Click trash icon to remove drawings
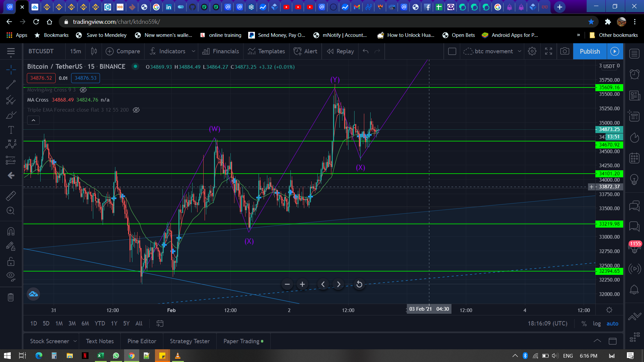Image resolution: width=644 pixels, height=362 pixels. [11, 297]
